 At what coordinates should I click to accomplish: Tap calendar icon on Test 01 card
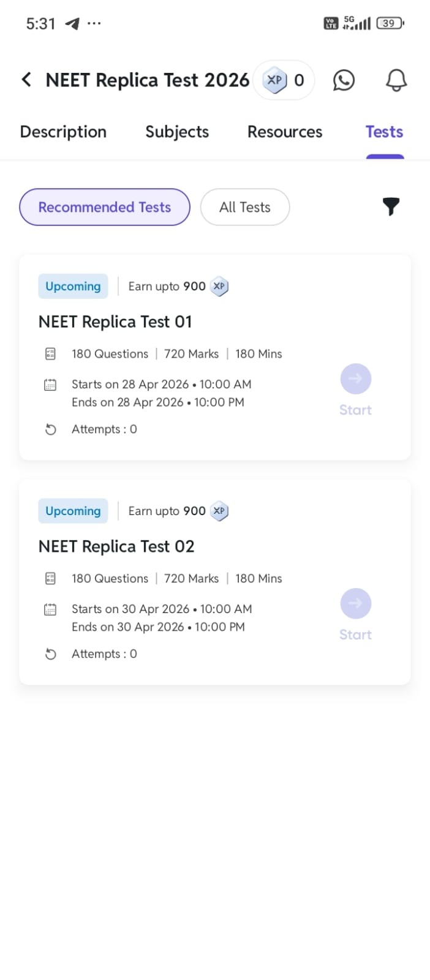(50, 385)
